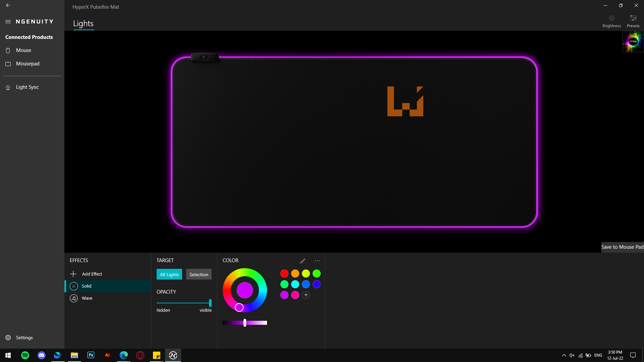Click the color picker eyedropper icon
The height and width of the screenshot is (362, 644).
click(303, 260)
